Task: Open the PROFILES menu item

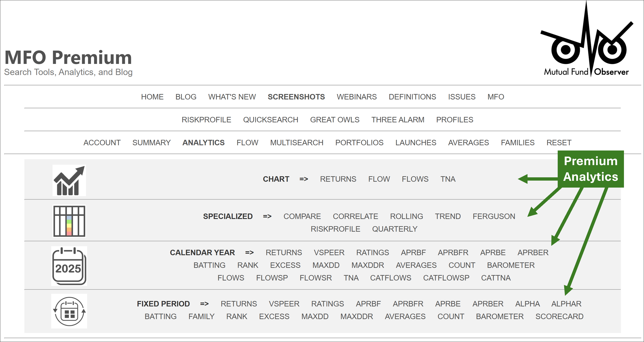Action: click(x=455, y=120)
